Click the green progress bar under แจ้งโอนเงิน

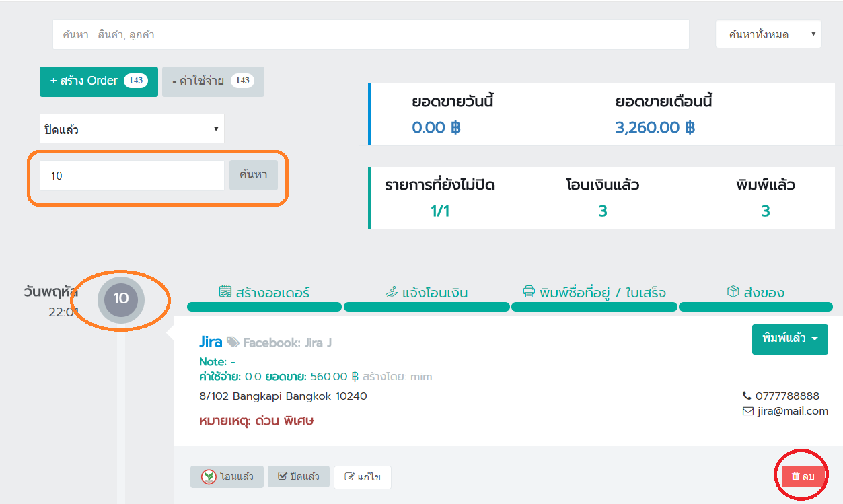tap(427, 308)
